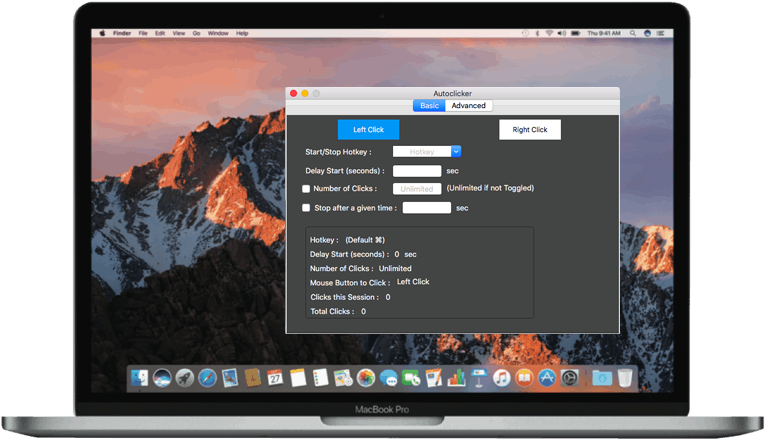
Task: Toggle Stop after a given time checkbox
Action: tap(306, 208)
